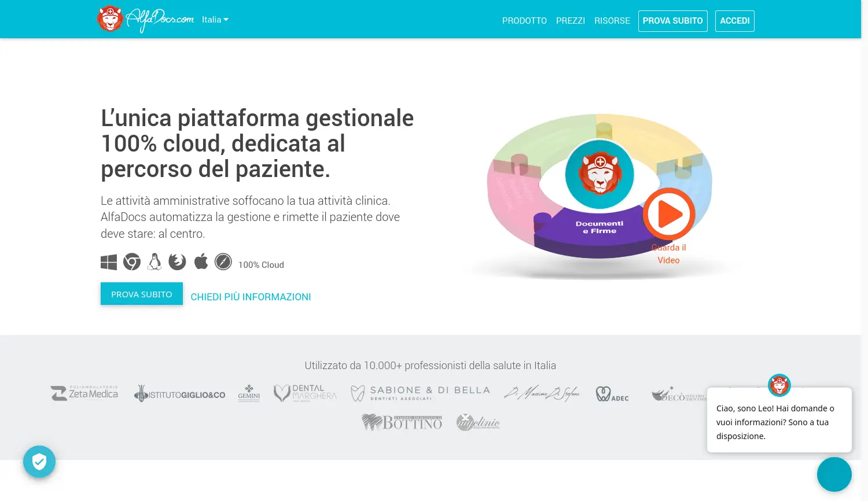Viewport: 868px width, 501px height.
Task: Click the Bottino studio logo
Action: (x=402, y=422)
